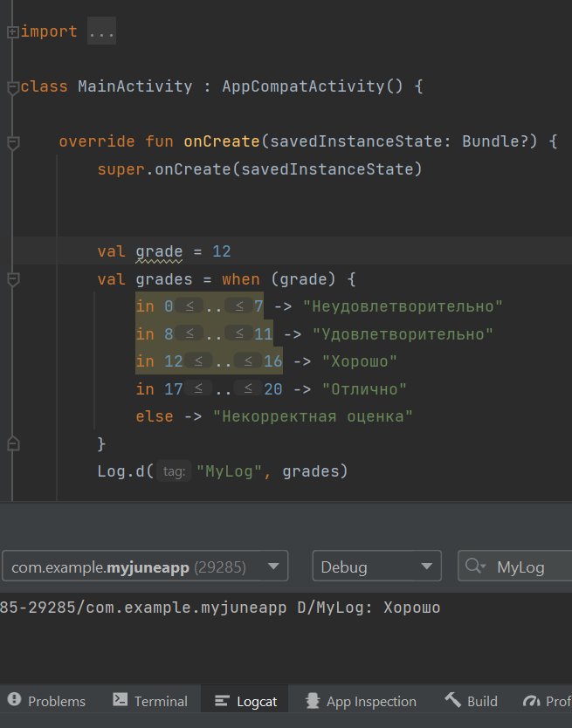Click the fold marker beside the when expression
Image resolution: width=572 pixels, height=728 pixels.
(11, 279)
